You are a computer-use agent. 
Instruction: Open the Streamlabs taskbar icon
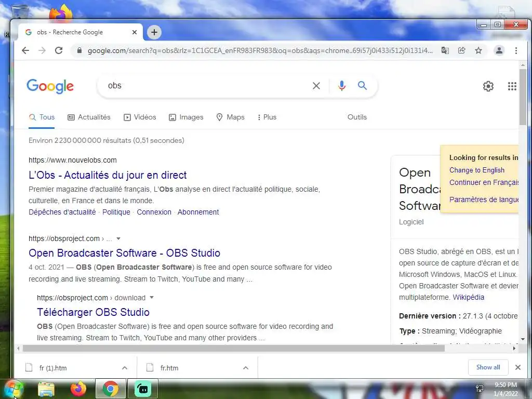143,389
